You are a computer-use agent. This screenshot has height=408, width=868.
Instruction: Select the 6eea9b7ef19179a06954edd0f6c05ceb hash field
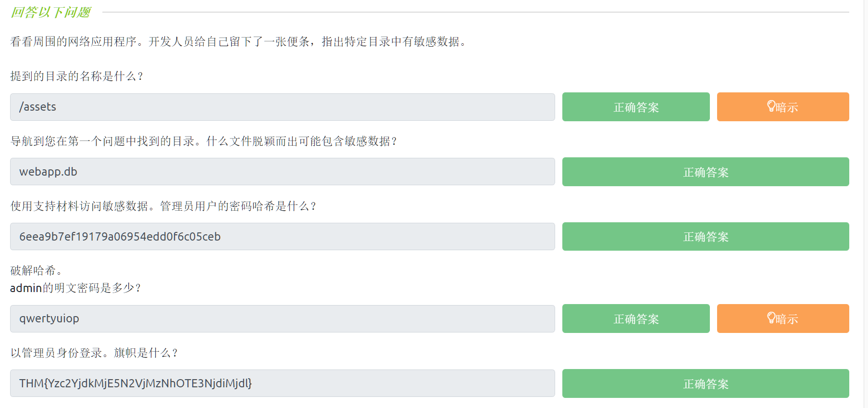point(282,237)
